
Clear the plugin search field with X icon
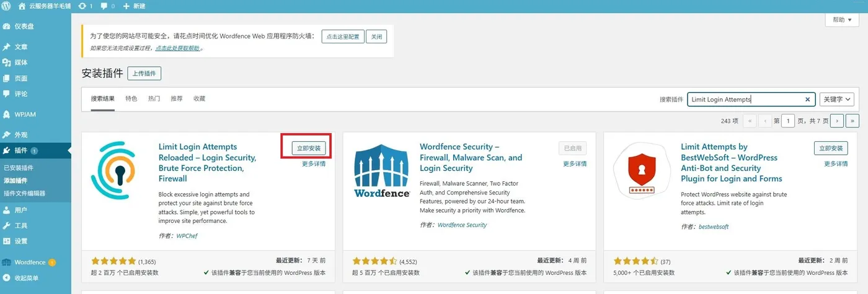[808, 99]
